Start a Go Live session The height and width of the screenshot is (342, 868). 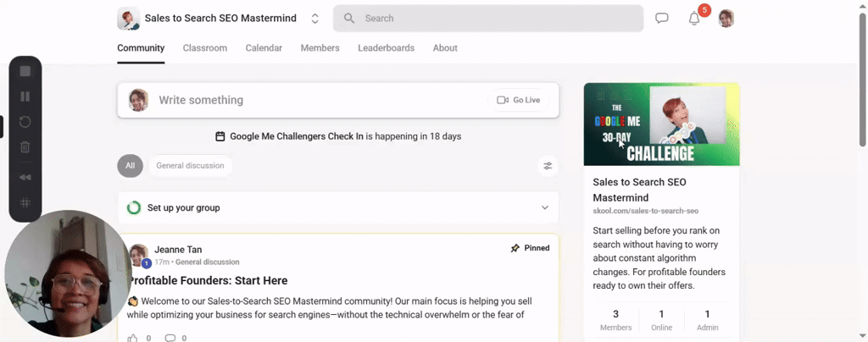coord(519,100)
